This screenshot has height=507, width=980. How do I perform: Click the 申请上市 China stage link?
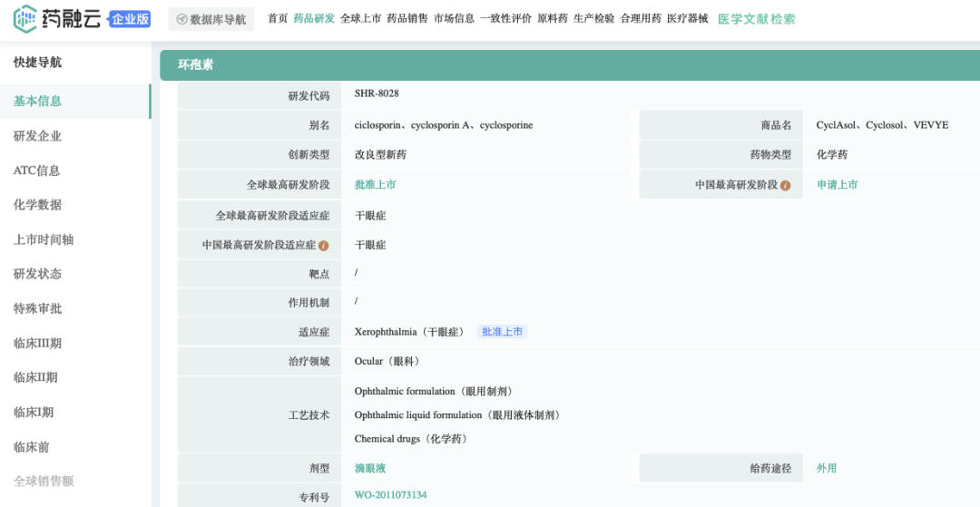coord(837,184)
